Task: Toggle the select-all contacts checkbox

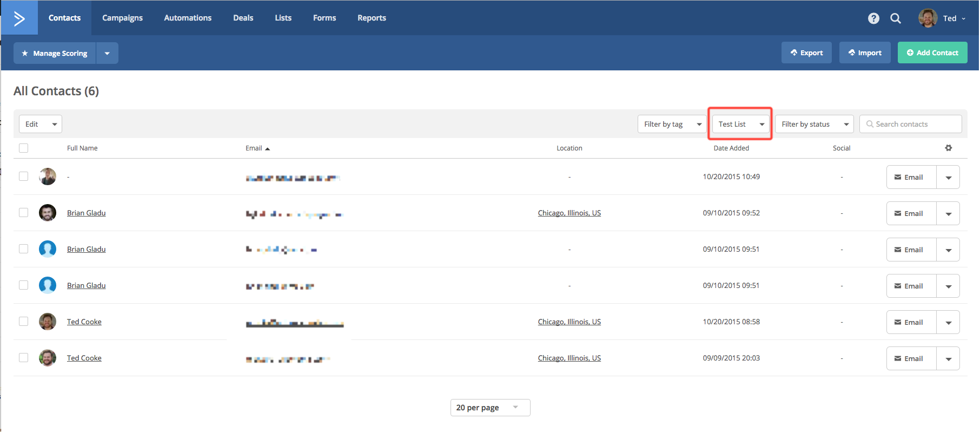Action: [23, 148]
